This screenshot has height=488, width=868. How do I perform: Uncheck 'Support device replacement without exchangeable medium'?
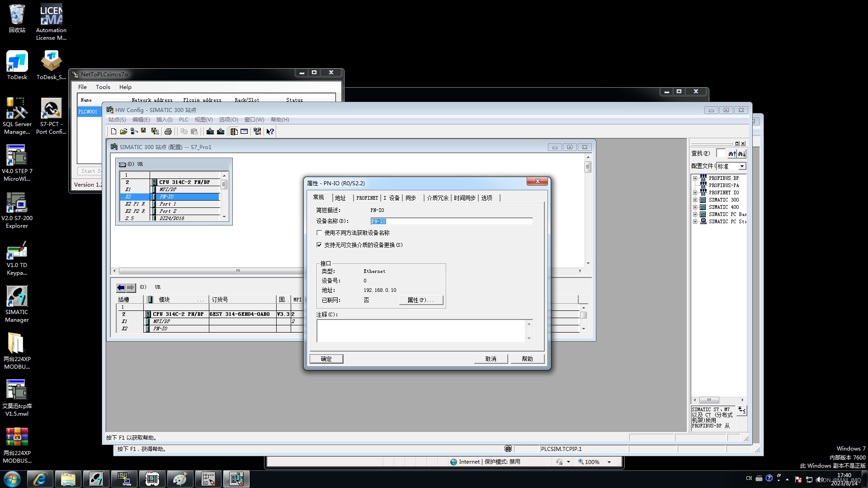(319, 245)
